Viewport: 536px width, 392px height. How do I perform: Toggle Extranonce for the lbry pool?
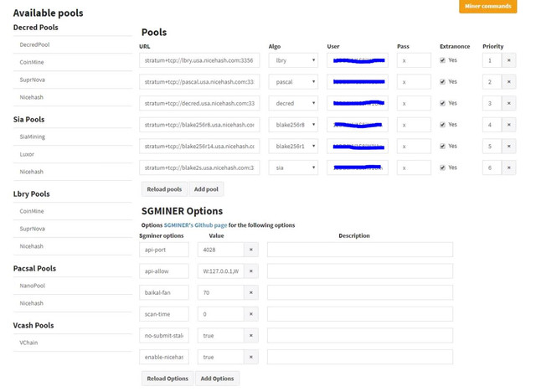coord(443,60)
